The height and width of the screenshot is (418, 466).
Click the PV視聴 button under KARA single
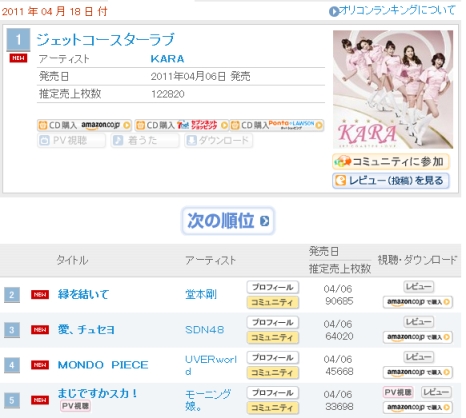tap(71, 140)
